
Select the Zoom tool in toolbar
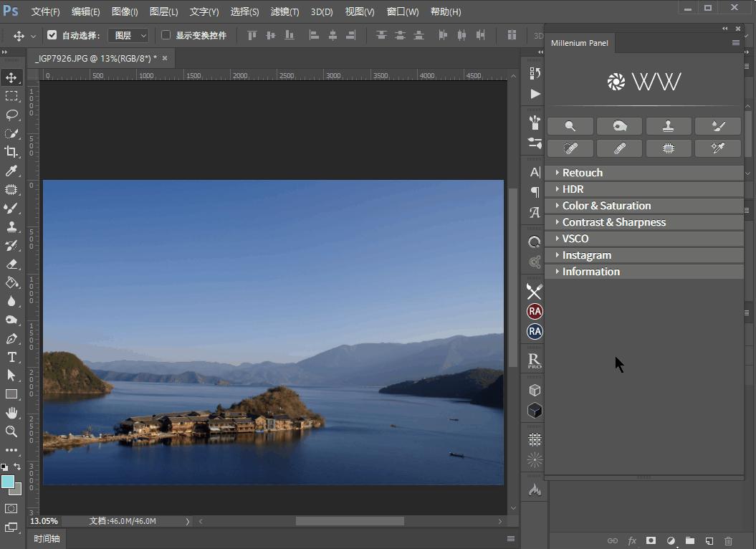10,431
